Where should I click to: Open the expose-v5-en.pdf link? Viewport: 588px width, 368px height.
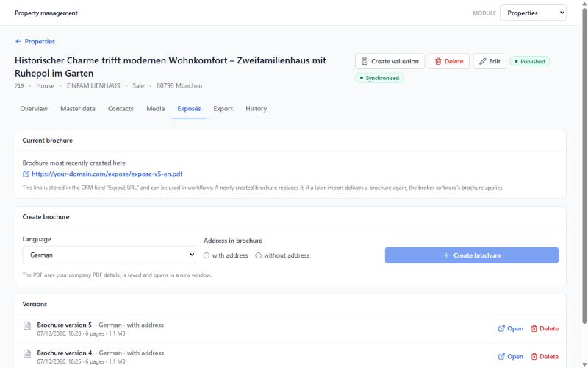(107, 174)
